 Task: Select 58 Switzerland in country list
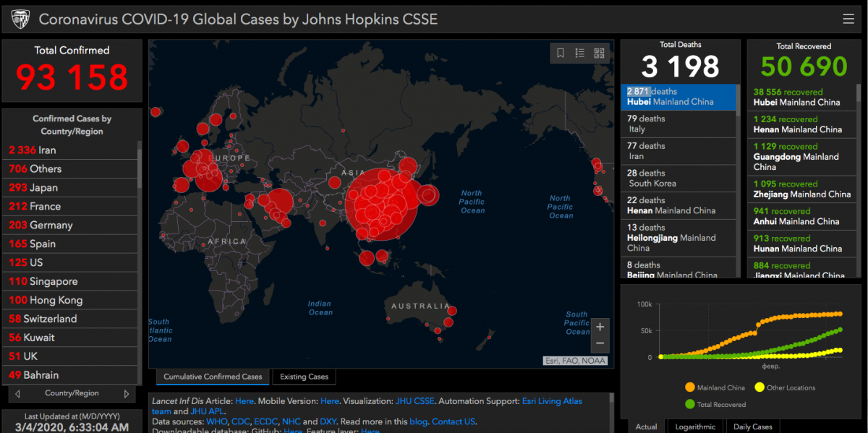[x=69, y=320]
